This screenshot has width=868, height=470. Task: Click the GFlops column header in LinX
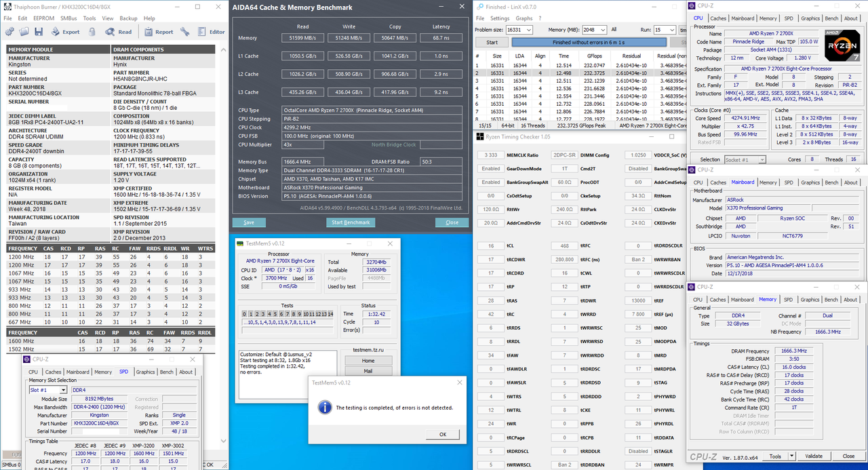(594, 56)
